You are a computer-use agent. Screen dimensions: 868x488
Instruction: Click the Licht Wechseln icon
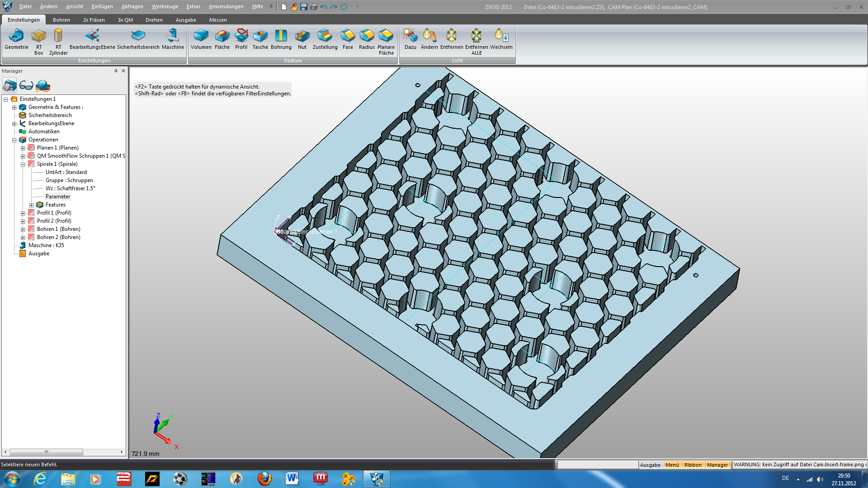pos(501,39)
